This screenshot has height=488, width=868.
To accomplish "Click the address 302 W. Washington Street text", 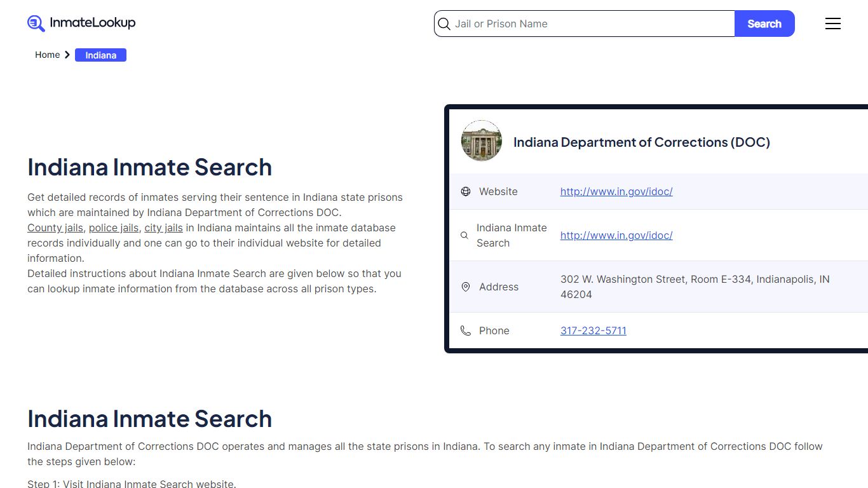I will [695, 287].
